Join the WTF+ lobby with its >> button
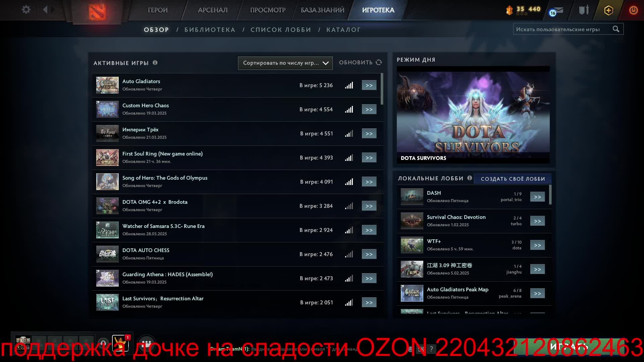This screenshot has width=644, height=362. (x=537, y=245)
